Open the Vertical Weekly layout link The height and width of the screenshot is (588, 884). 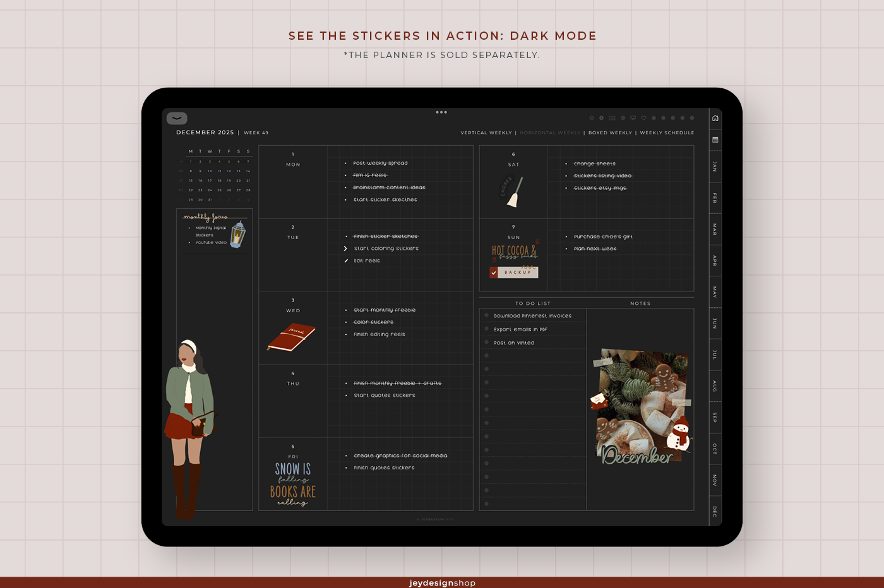486,133
